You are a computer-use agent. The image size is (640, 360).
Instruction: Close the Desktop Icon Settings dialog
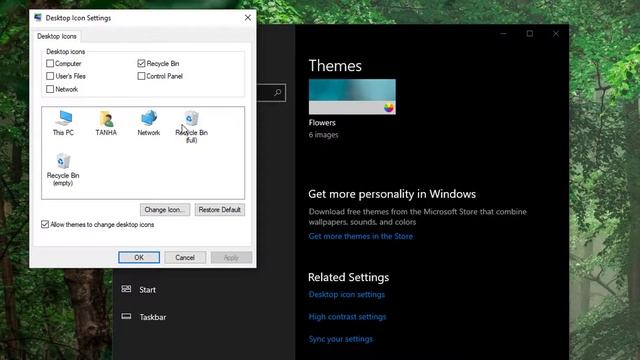247,18
